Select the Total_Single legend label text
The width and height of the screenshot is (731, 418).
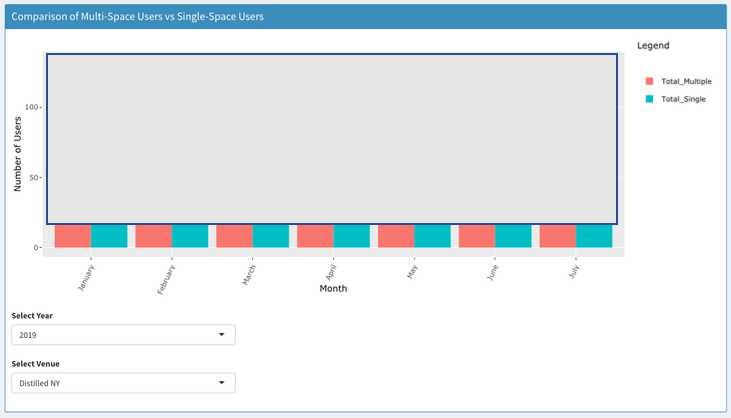point(683,99)
